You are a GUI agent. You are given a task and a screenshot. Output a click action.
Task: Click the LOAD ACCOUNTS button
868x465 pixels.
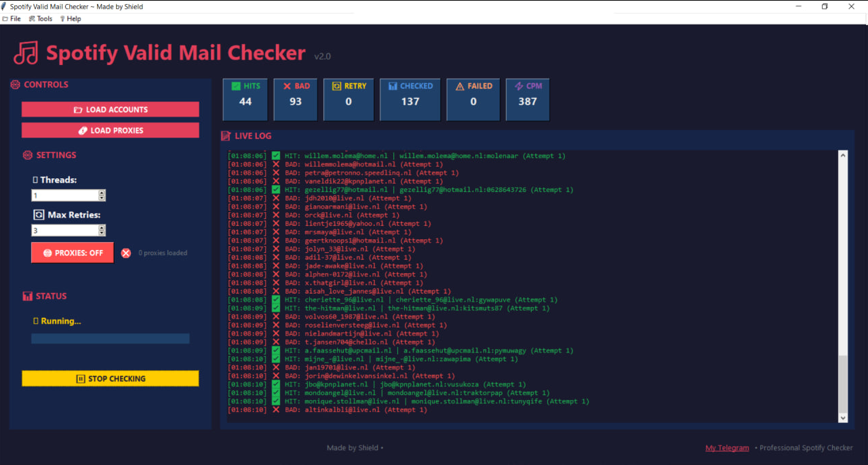(x=111, y=109)
